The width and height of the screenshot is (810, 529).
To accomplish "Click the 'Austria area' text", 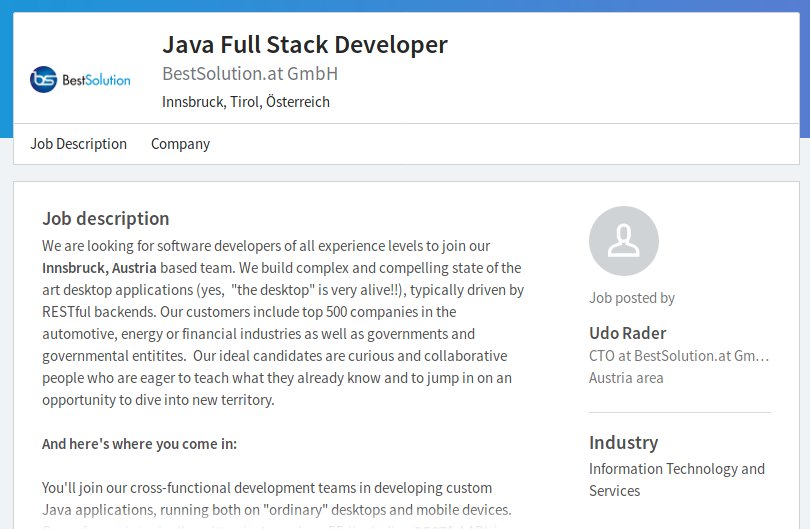I will click(626, 378).
